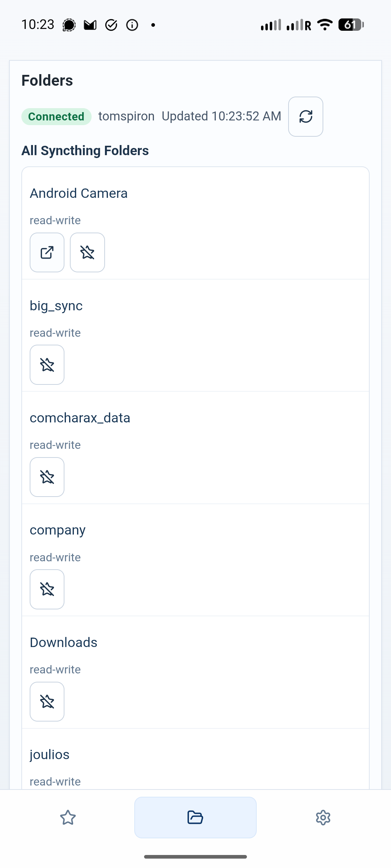Tap the tomspiron device name
391x868 pixels.
(x=126, y=116)
